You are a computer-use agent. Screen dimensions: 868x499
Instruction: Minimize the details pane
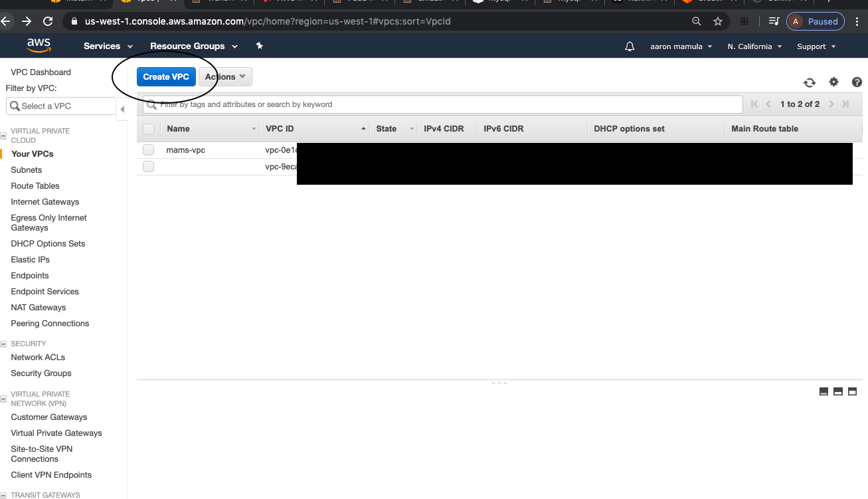[x=824, y=392]
